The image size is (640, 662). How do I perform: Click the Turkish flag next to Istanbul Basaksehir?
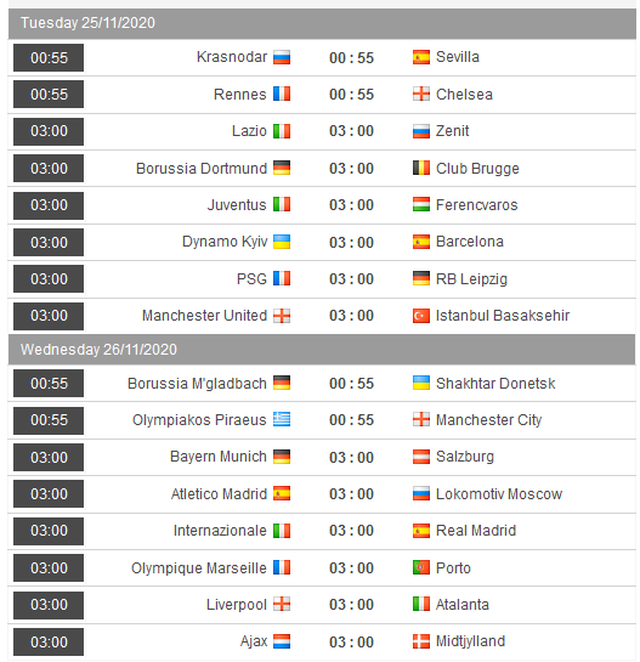point(422,316)
